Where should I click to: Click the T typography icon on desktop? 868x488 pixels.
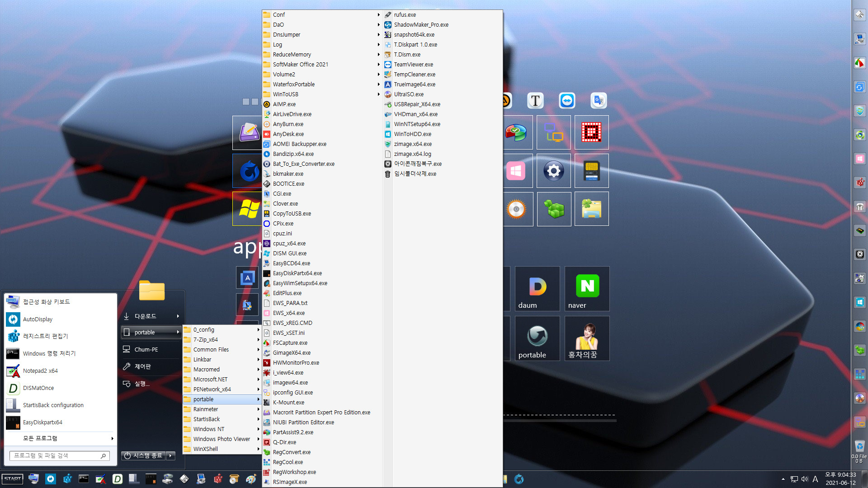pyautogui.click(x=535, y=100)
